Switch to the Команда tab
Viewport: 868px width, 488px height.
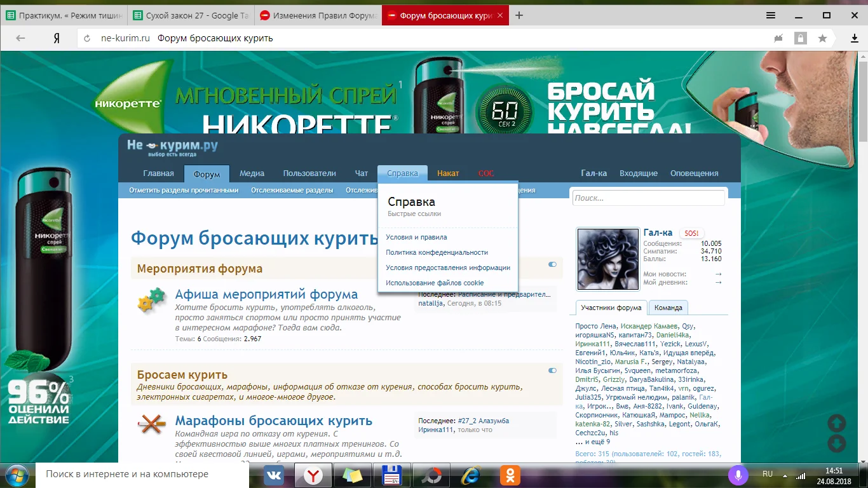668,308
